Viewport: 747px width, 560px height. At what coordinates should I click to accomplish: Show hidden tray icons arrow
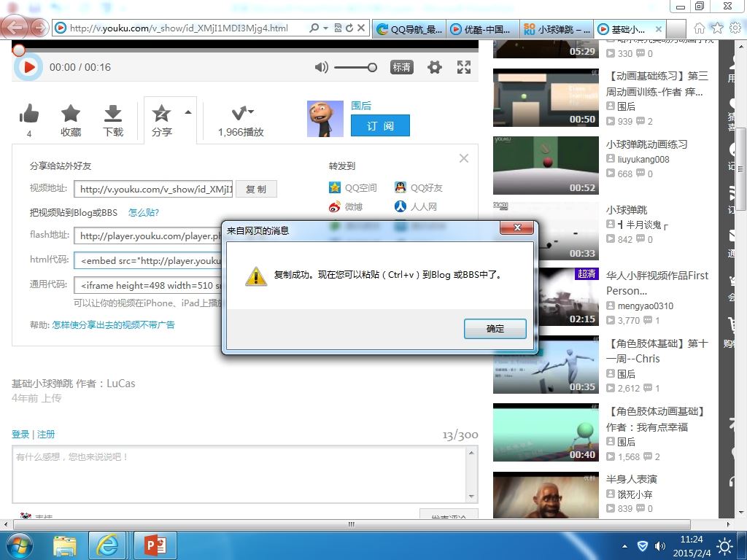click(624, 545)
